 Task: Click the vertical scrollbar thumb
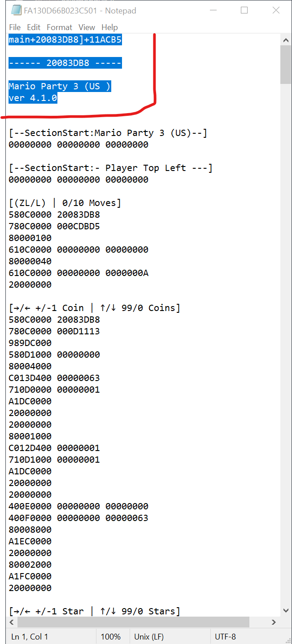click(286, 65)
